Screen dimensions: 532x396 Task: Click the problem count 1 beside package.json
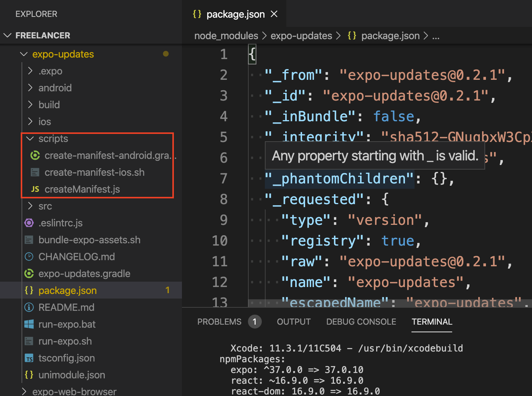point(167,290)
